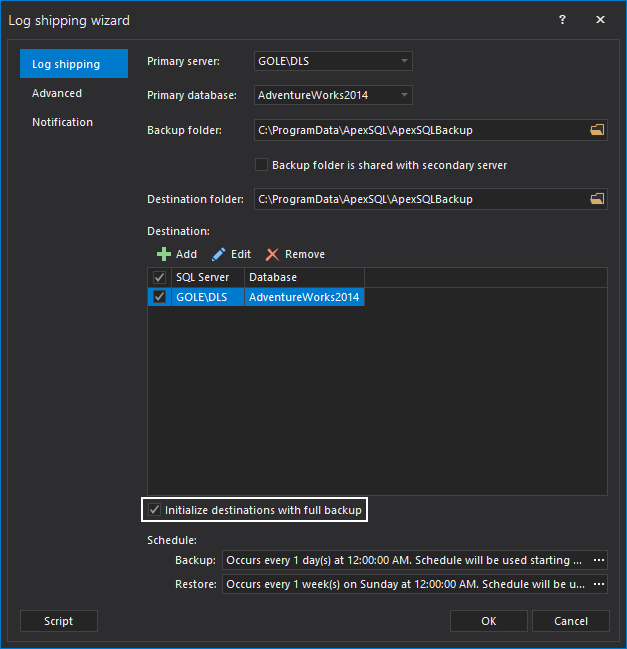Open Restore schedule ellipsis button

pyautogui.click(x=599, y=584)
